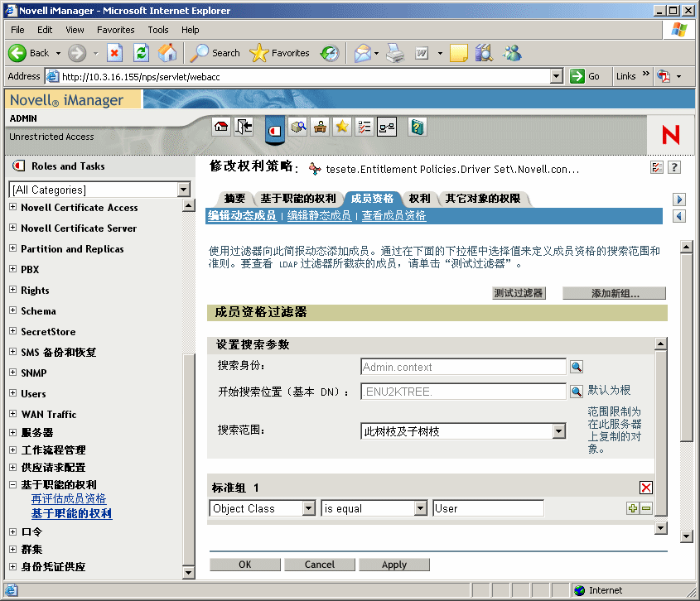Click the iManager Home icon
This screenshot has width=700, height=601.
point(221,127)
